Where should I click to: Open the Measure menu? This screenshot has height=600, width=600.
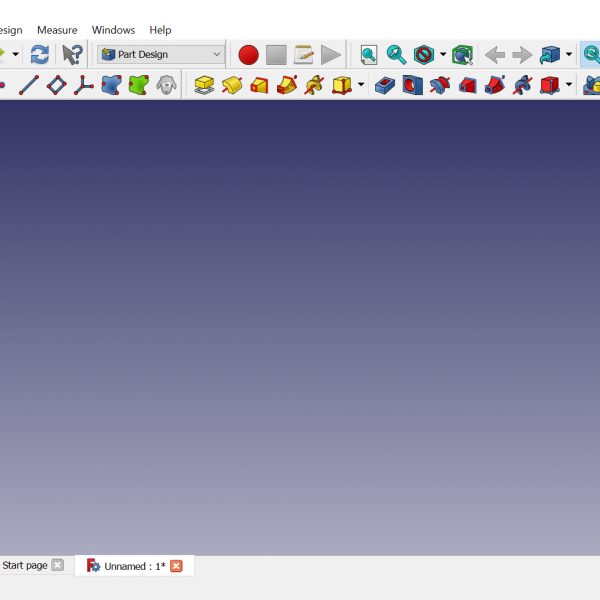pyautogui.click(x=57, y=30)
